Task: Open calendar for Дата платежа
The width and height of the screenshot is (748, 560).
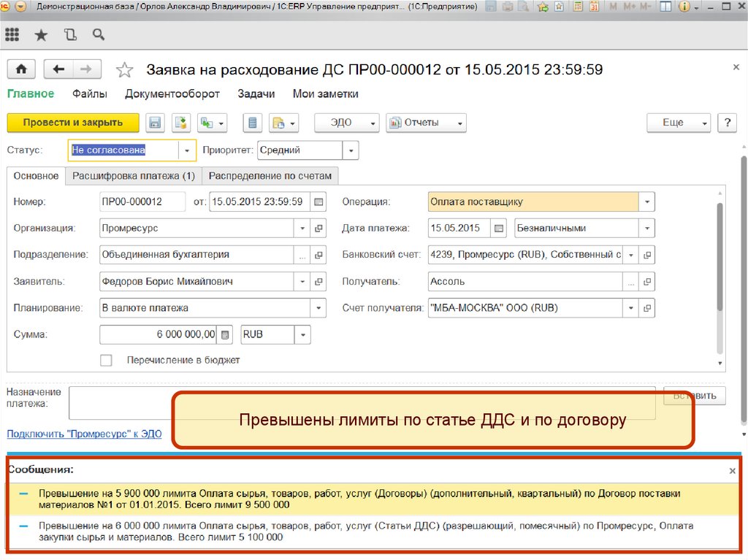Action: coord(498,229)
